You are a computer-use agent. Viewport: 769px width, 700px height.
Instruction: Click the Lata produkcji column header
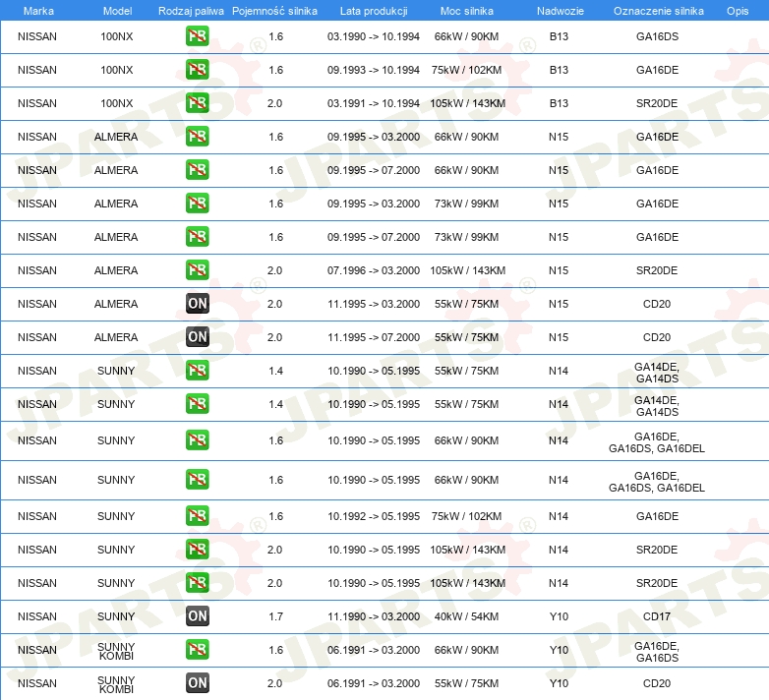(x=374, y=11)
